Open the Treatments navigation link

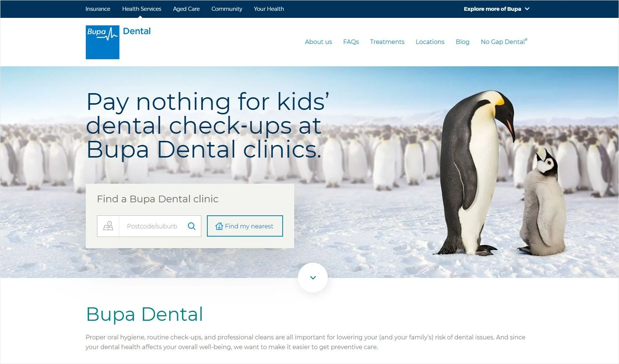coord(387,42)
